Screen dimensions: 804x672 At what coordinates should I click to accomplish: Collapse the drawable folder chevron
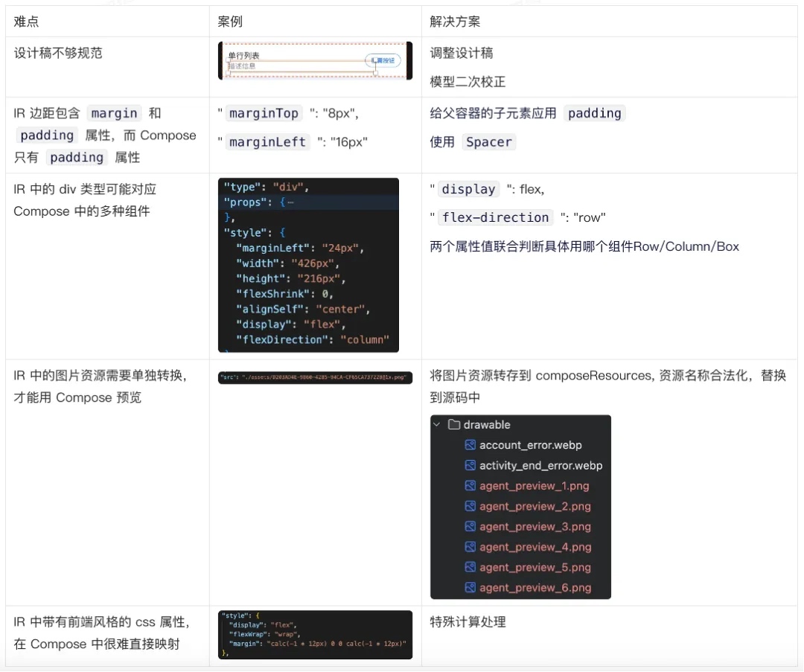coord(437,425)
